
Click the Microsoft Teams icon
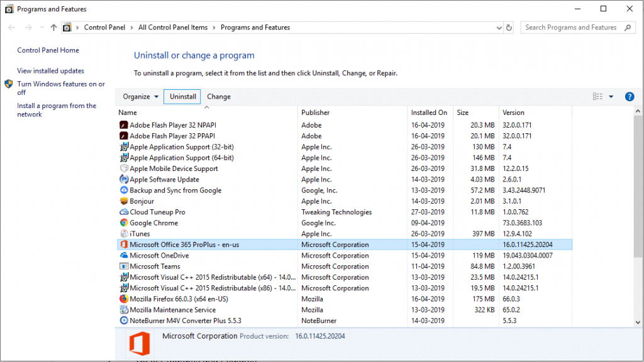(x=124, y=266)
